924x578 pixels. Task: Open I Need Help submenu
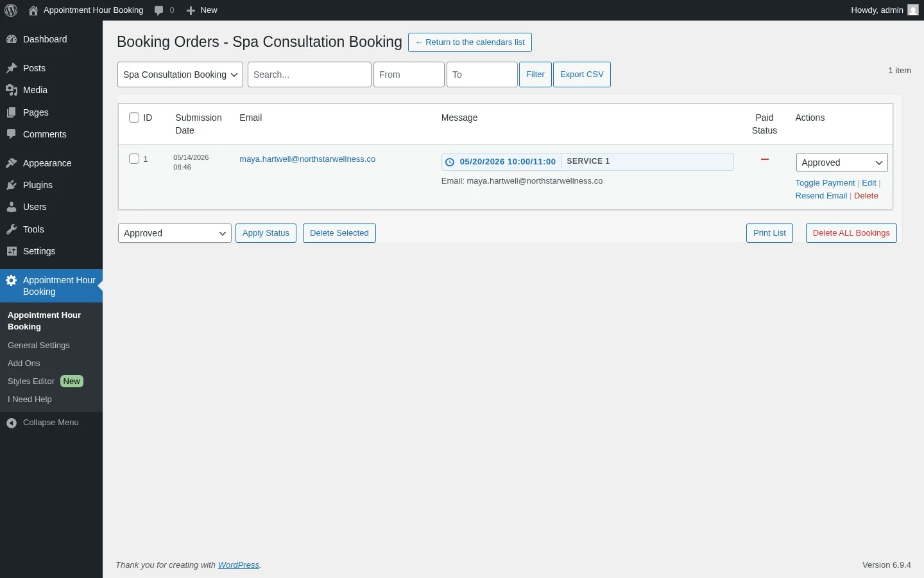tap(30, 399)
